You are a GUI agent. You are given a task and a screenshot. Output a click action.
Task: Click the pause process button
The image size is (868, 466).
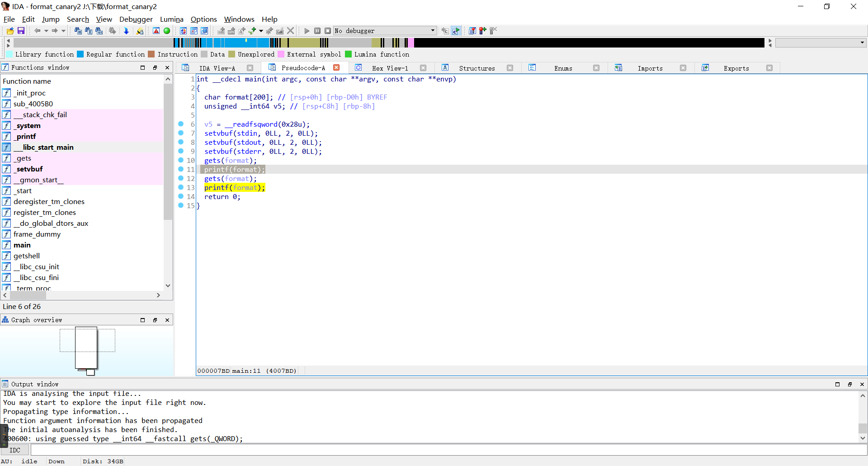coord(317,31)
